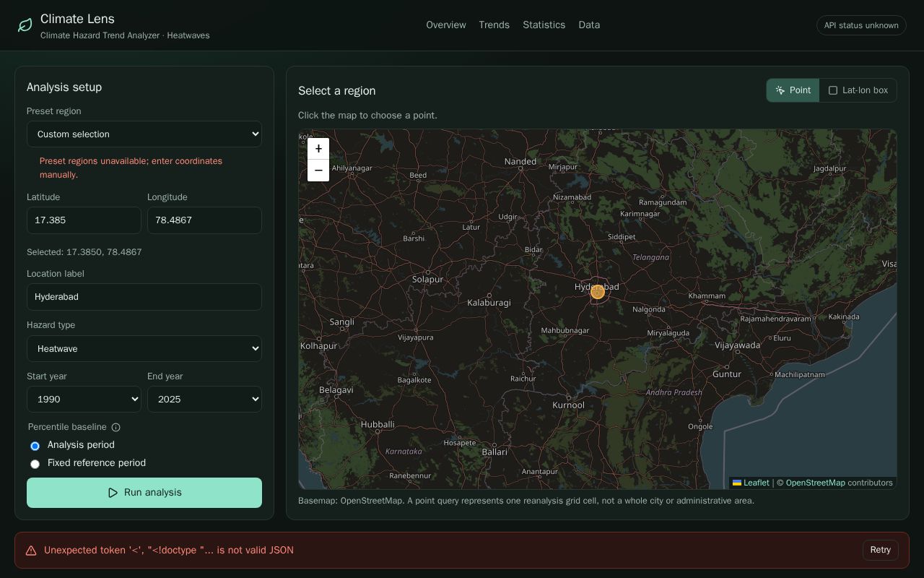Click the orange Hyderabad point marker
Screen dimensions: 924x578
[x=598, y=292]
